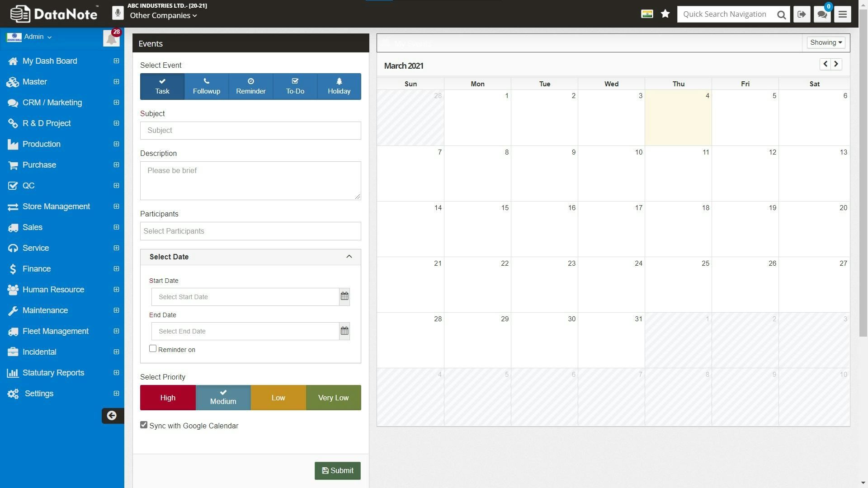Open Human Resource menu
This screenshot has width=868, height=488.
(53, 290)
